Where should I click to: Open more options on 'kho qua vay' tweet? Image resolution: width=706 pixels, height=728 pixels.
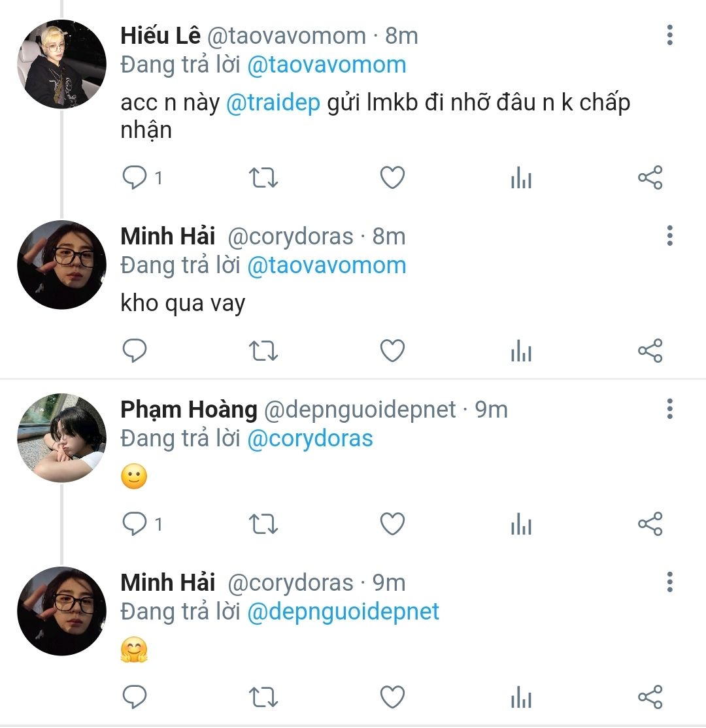[669, 235]
